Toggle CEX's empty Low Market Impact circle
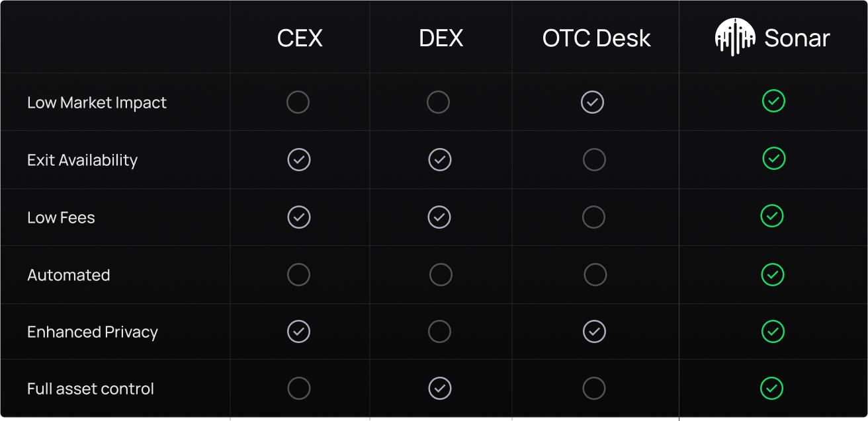 [x=298, y=102]
